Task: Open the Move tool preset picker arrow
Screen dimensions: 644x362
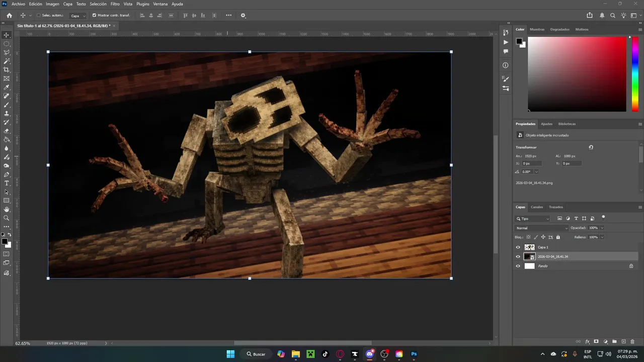Action: pyautogui.click(x=30, y=16)
